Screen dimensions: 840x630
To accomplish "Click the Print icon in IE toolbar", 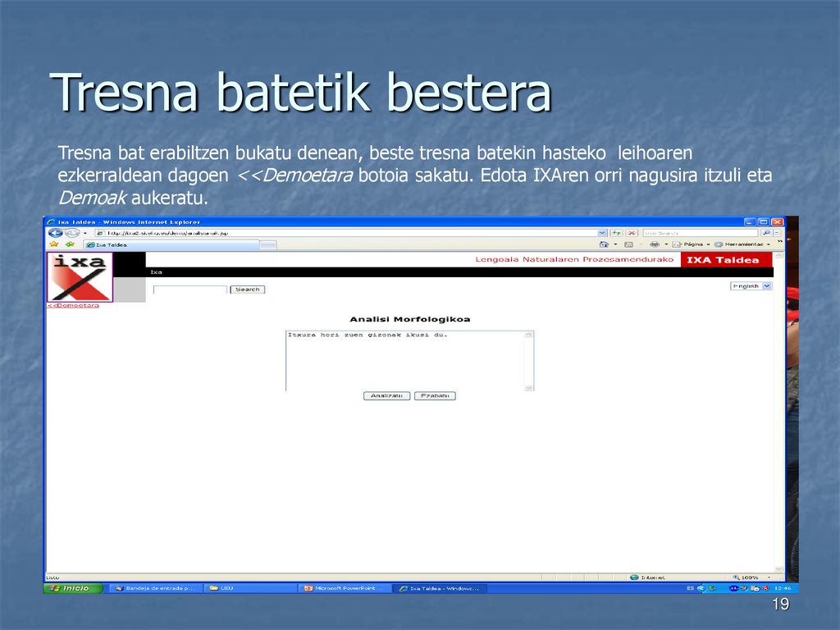I will coord(654,244).
